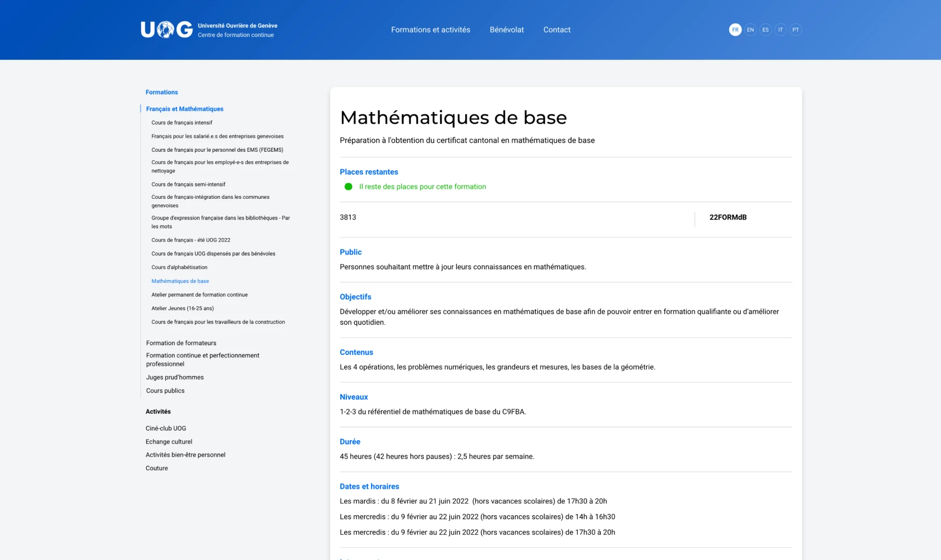Screen dimensions: 941x560
Task: Visit the Ciné-club UOG activity page
Action: pos(166,428)
